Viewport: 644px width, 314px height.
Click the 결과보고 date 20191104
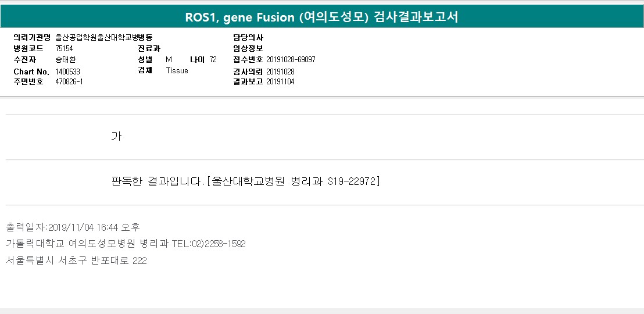click(280, 82)
